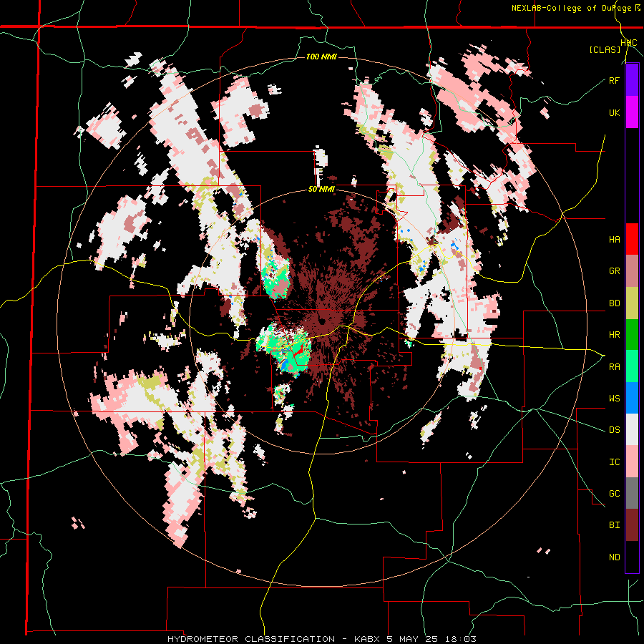The height and width of the screenshot is (644, 644).
Task: Click the 'WS' legend label
Action: click(x=615, y=399)
